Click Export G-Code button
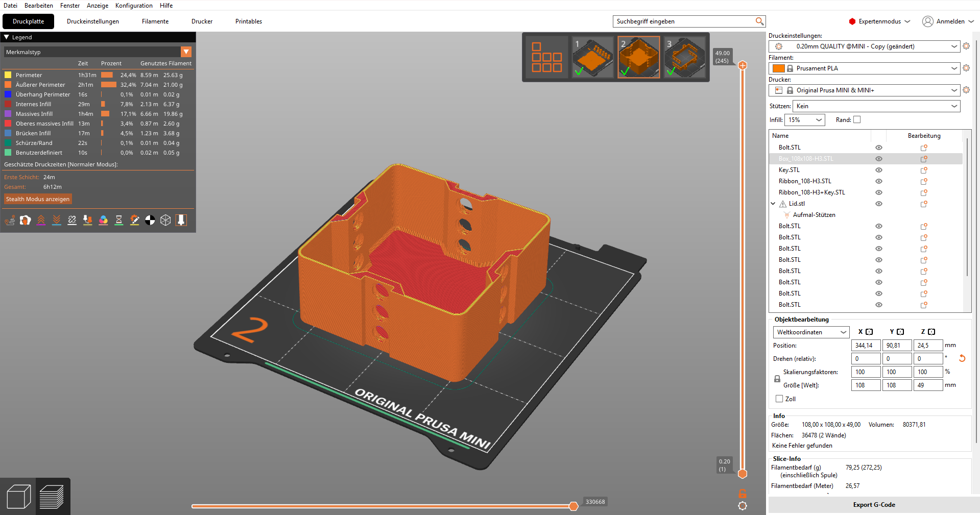 click(x=874, y=505)
